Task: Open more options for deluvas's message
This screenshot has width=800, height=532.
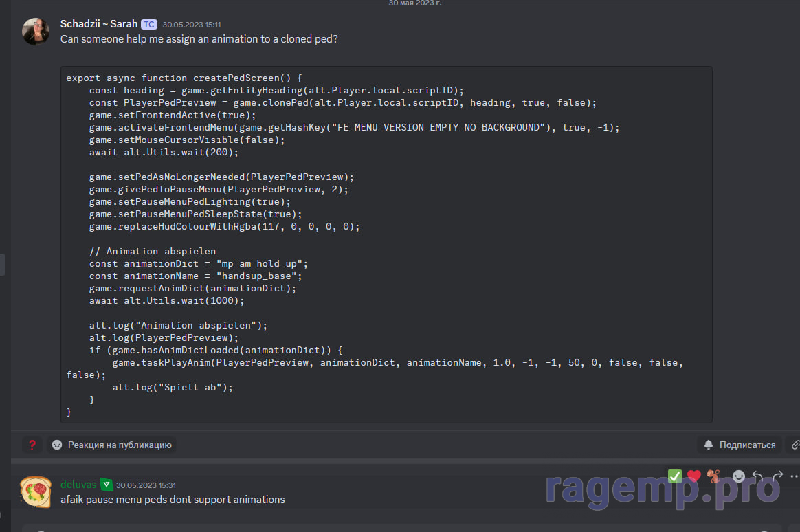Action: [794, 476]
